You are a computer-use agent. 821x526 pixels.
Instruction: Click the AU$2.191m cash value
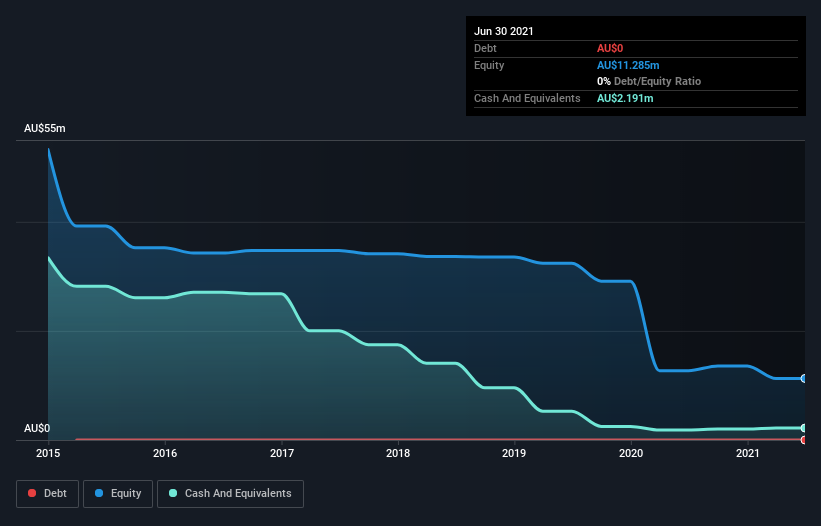pyautogui.click(x=625, y=98)
